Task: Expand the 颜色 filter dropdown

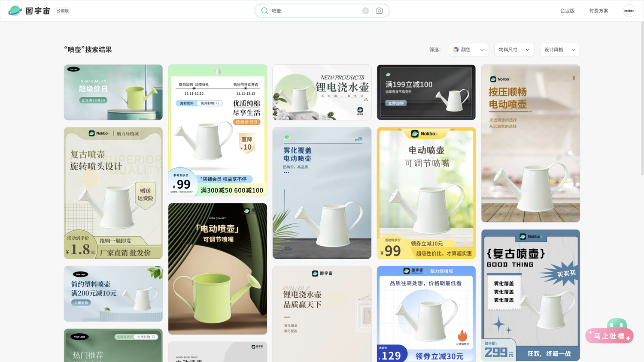Action: coord(469,50)
